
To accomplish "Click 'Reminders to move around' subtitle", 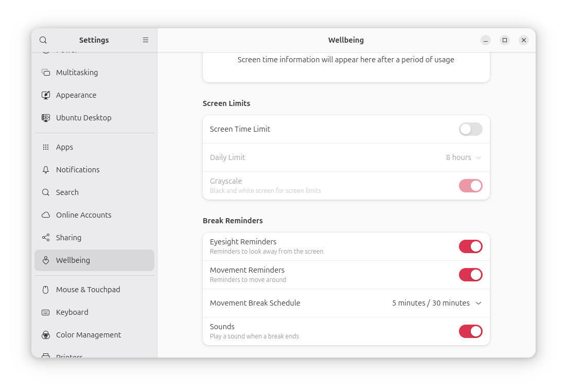I will (247, 279).
